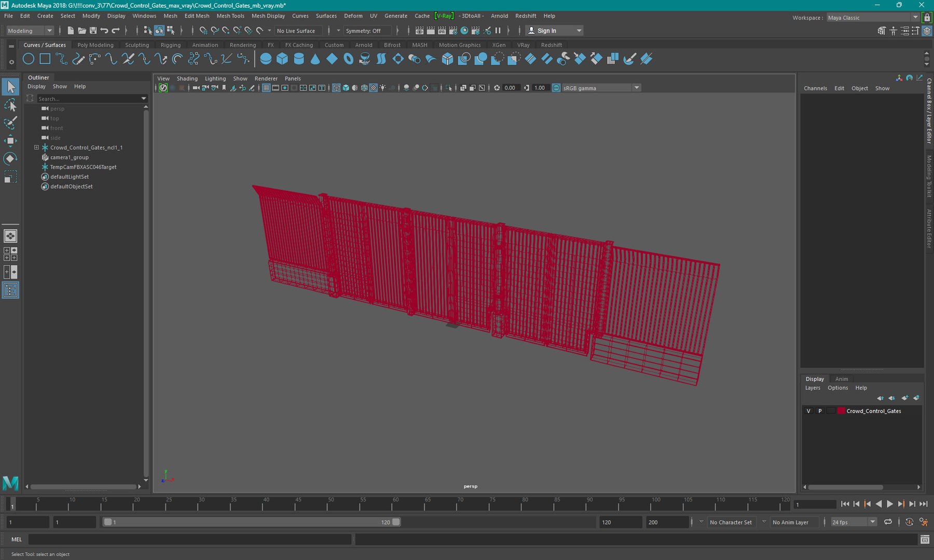This screenshot has height=560, width=934.
Task: Click the New Scene icon
Action: [x=71, y=31]
